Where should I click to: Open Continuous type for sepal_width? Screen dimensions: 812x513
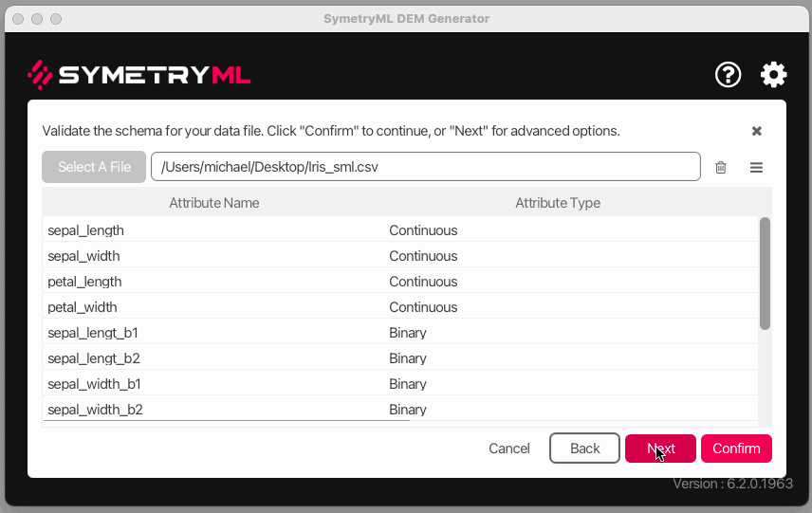coord(423,256)
